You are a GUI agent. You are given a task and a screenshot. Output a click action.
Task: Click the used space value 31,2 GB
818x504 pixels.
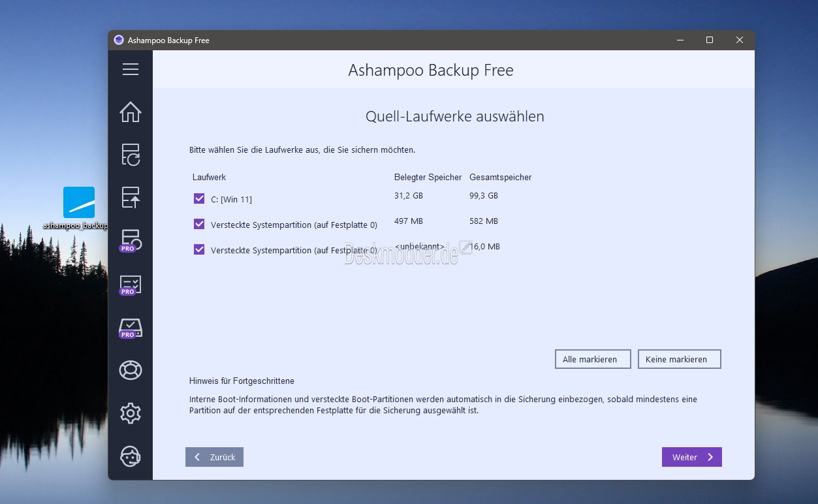(x=409, y=196)
